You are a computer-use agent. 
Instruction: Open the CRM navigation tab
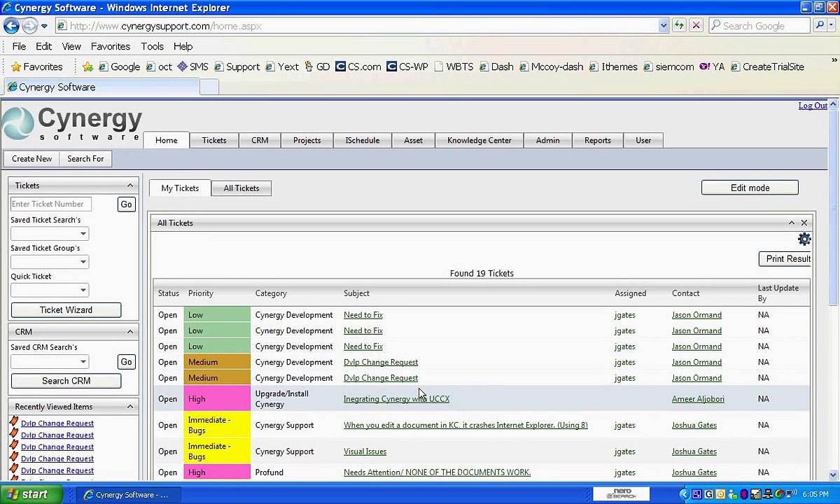point(260,140)
